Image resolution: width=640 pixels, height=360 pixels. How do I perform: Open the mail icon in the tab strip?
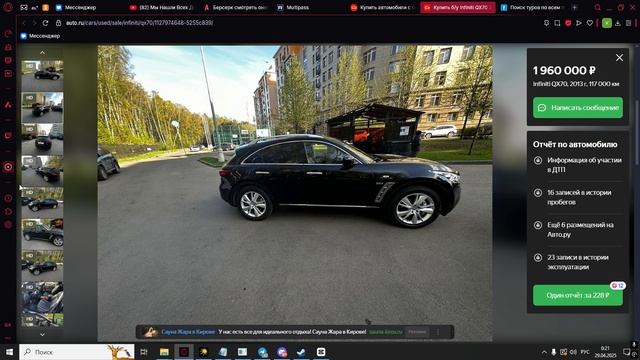(x=24, y=7)
